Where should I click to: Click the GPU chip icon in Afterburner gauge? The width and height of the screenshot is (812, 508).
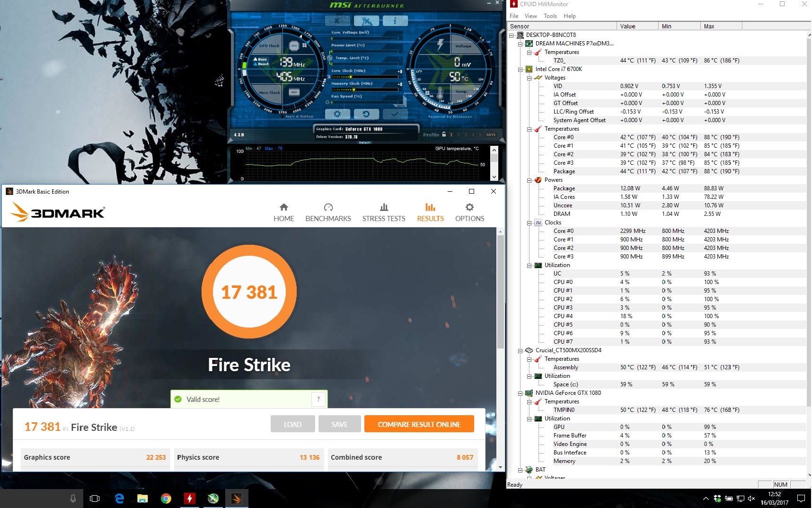point(294,46)
